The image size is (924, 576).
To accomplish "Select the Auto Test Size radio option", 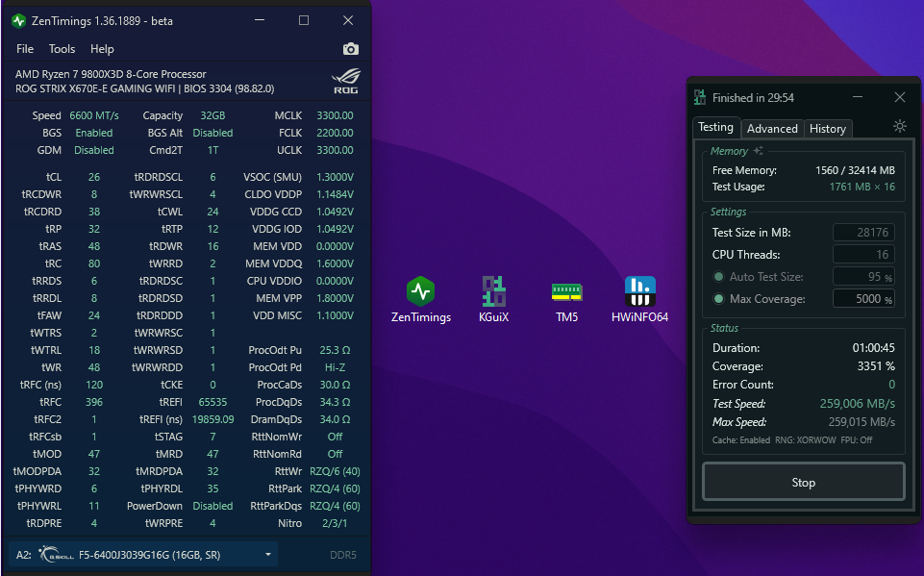I will pyautogui.click(x=718, y=277).
